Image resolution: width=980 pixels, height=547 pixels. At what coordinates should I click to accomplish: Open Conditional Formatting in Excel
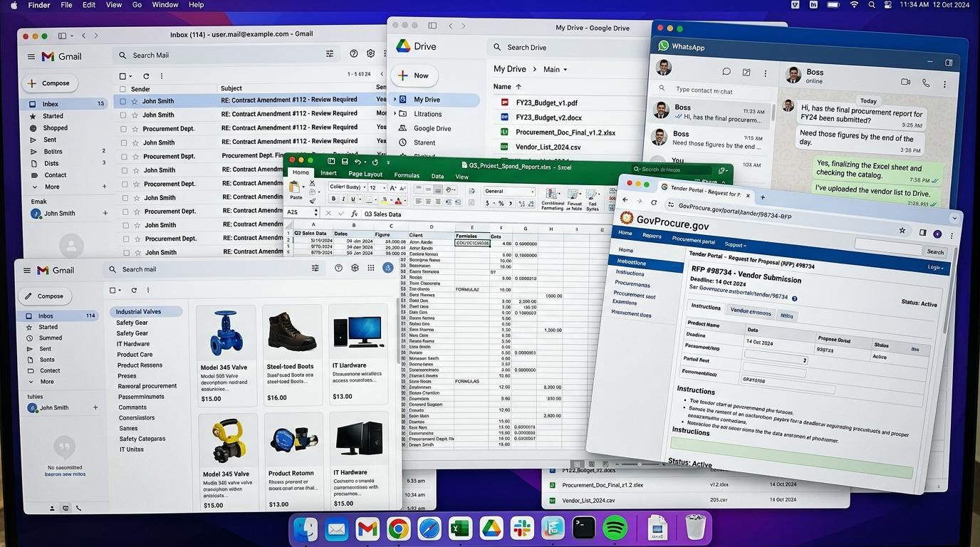552,198
